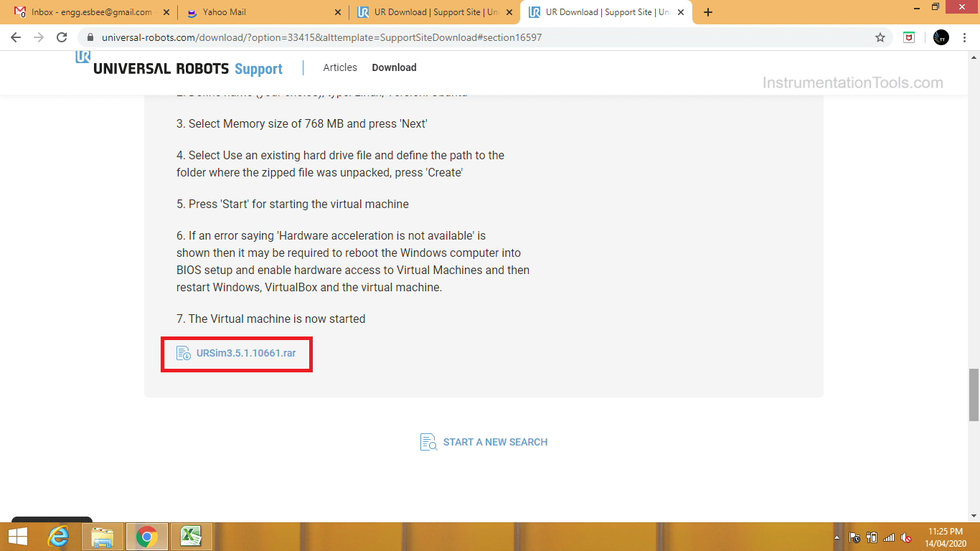
Task: Open the McAfee extension icon
Action: coord(909,37)
